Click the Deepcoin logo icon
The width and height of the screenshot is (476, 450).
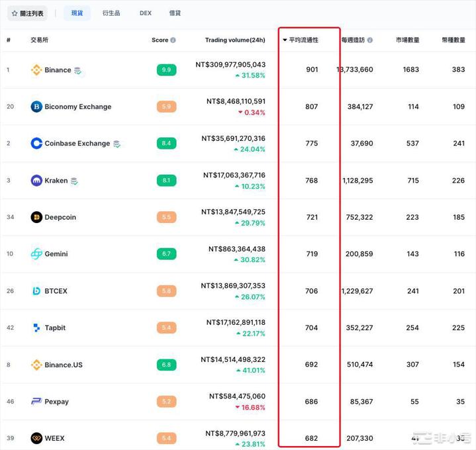click(36, 217)
